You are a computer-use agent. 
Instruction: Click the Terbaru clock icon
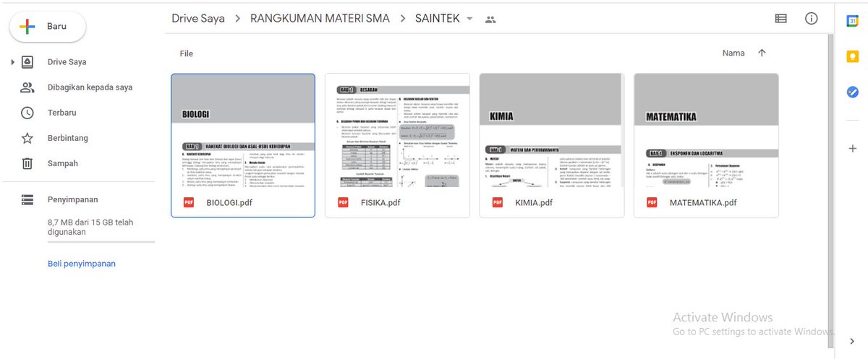point(27,113)
